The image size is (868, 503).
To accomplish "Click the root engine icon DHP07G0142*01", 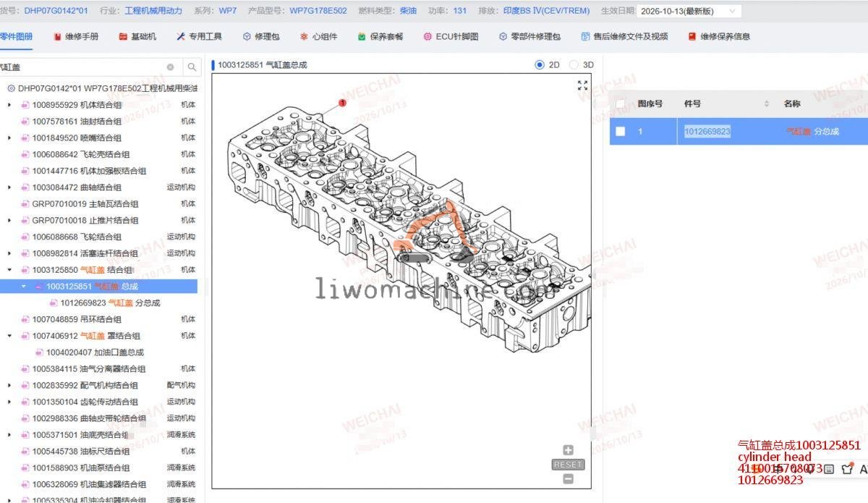I will coord(11,88).
